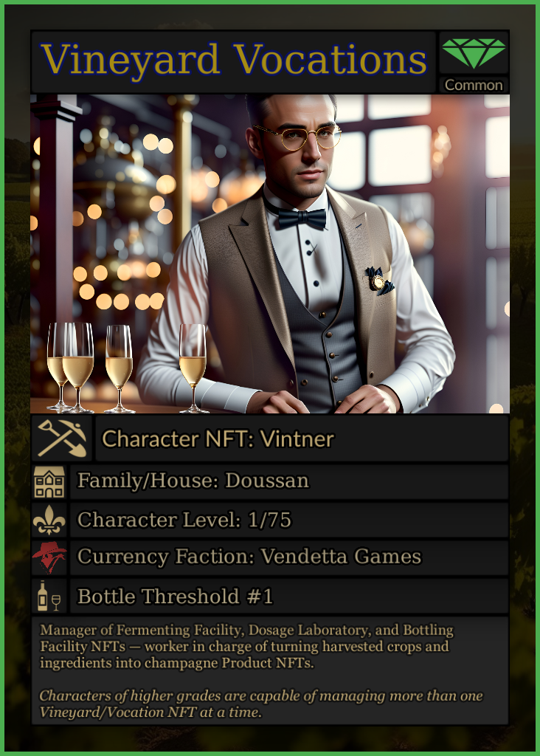Select the Character NFT: Vintner row
Screen dimensions: 540x756
click(x=302, y=439)
